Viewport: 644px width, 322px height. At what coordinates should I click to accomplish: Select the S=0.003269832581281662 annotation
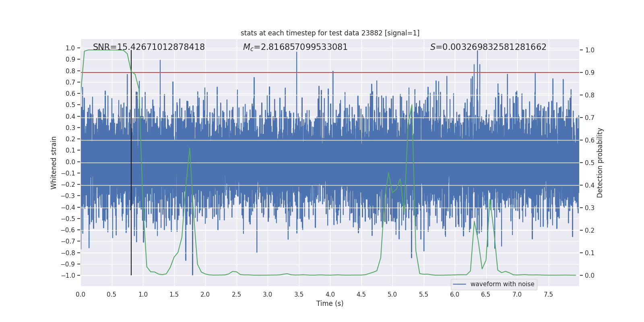[488, 47]
